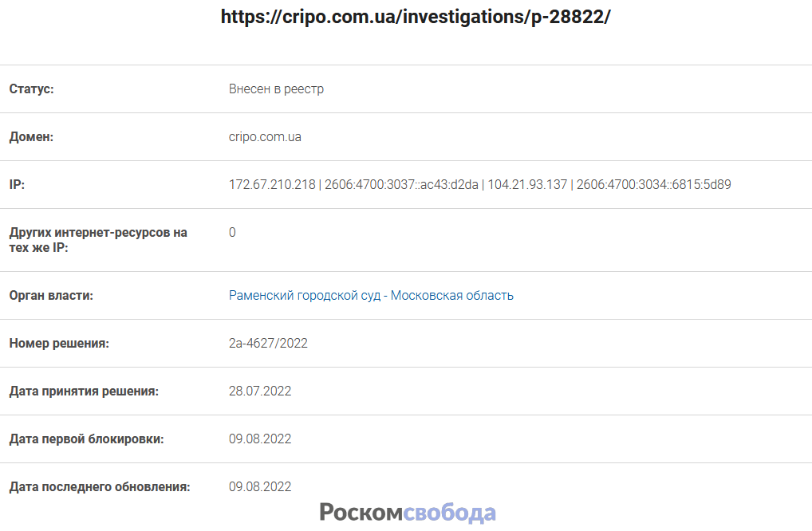The height and width of the screenshot is (531, 812).
Task: Click the Статус label
Action: click(x=31, y=89)
